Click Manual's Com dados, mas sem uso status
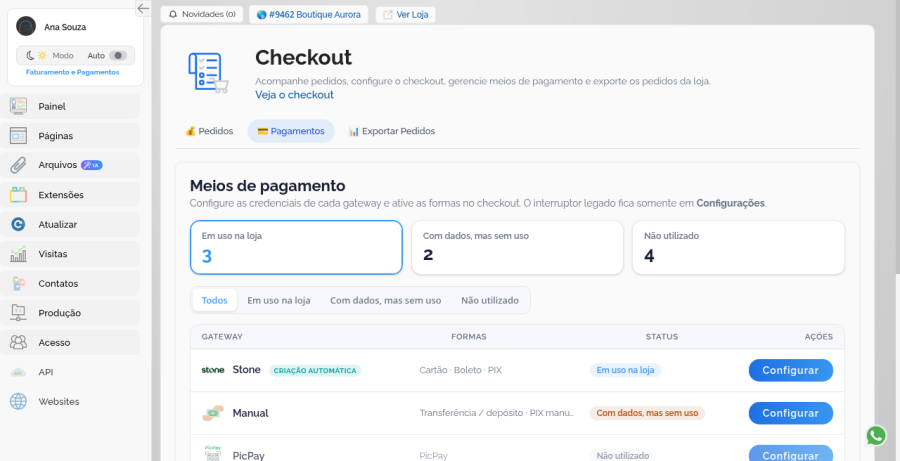The image size is (900, 461). (x=647, y=413)
